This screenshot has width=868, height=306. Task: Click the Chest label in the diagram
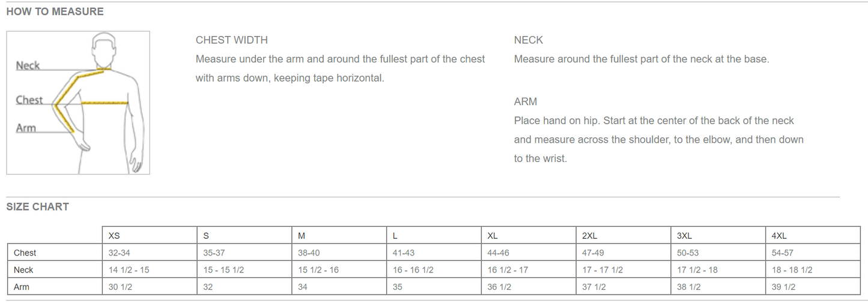[29, 100]
